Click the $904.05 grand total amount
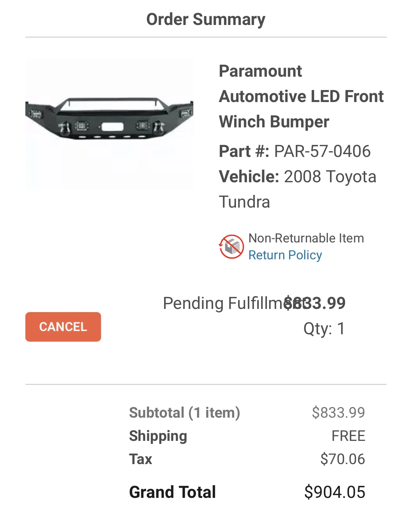 pos(335,492)
